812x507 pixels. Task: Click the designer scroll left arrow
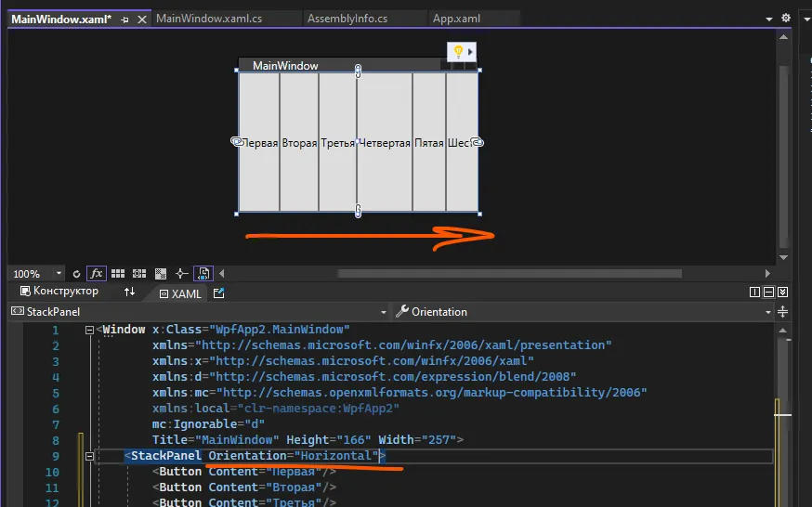(x=222, y=273)
